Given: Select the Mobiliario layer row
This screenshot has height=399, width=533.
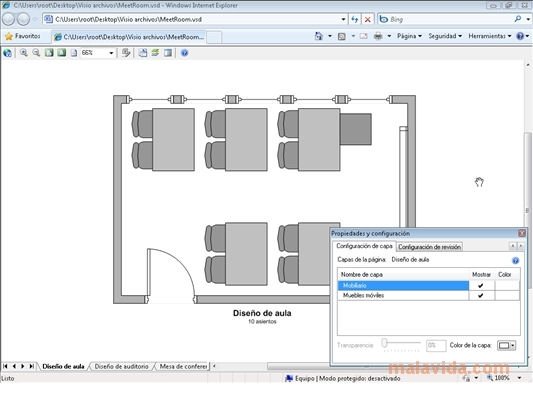Looking at the screenshot, I should [403, 285].
